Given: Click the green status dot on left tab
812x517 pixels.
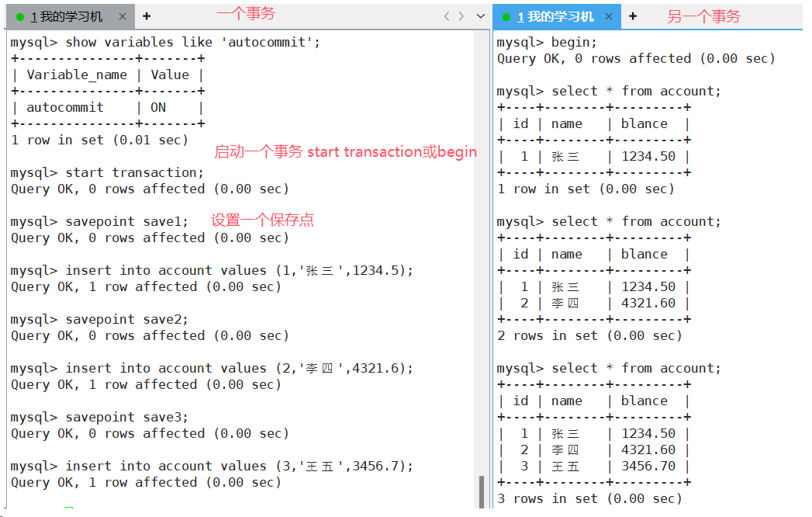Looking at the screenshot, I should (x=20, y=17).
